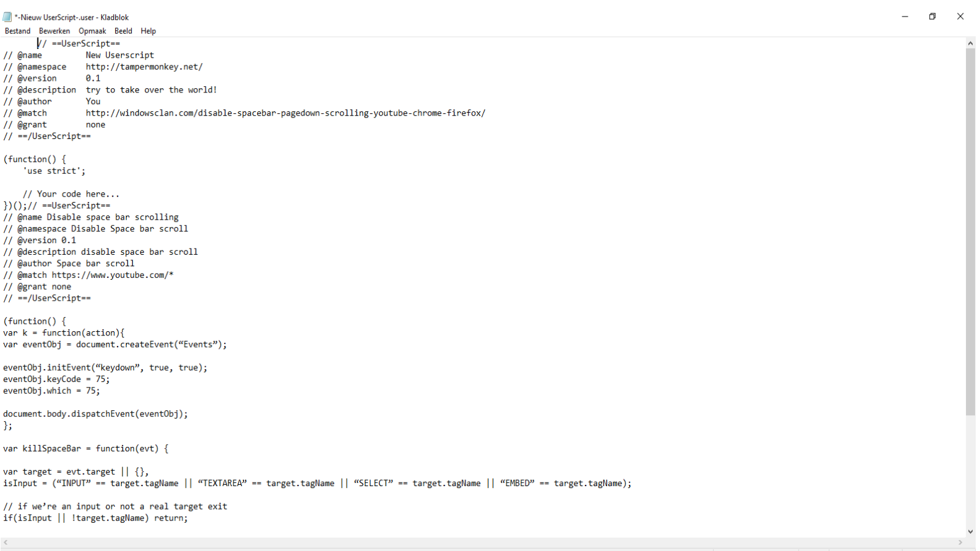Click 'eventObj.which = 75;' line
The image size is (980, 551).
pyautogui.click(x=51, y=391)
